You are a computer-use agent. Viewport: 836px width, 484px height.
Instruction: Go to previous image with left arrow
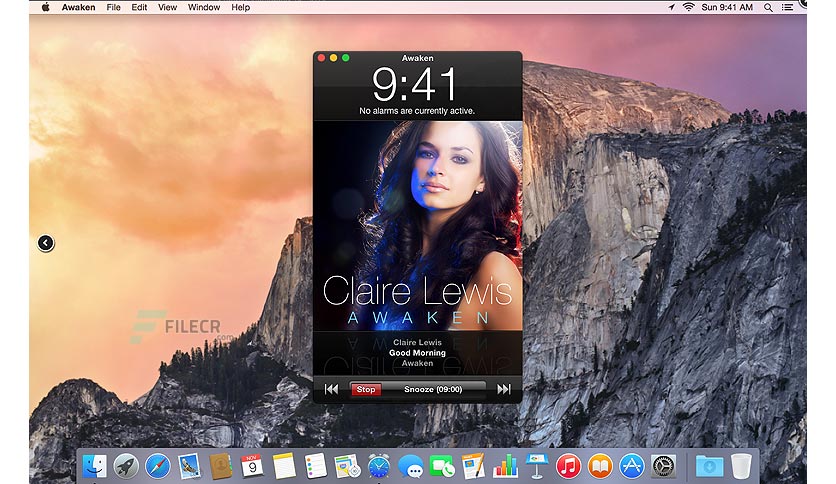[46, 243]
